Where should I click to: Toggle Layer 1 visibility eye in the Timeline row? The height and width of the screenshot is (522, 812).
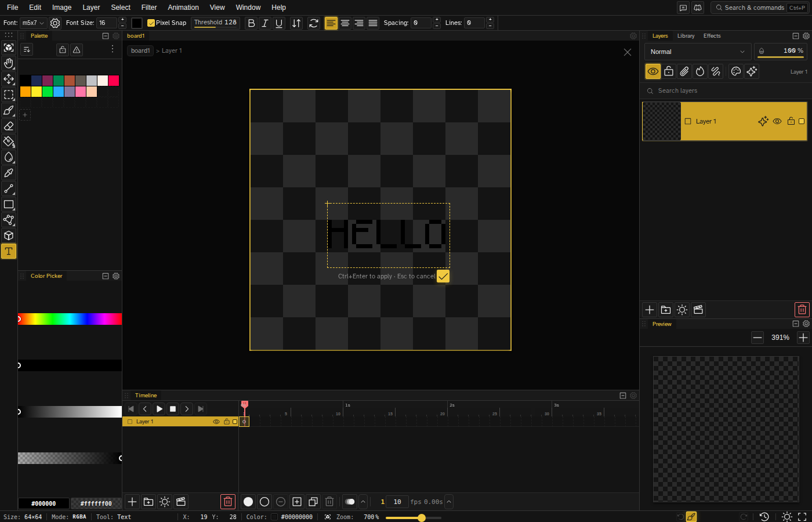216,422
